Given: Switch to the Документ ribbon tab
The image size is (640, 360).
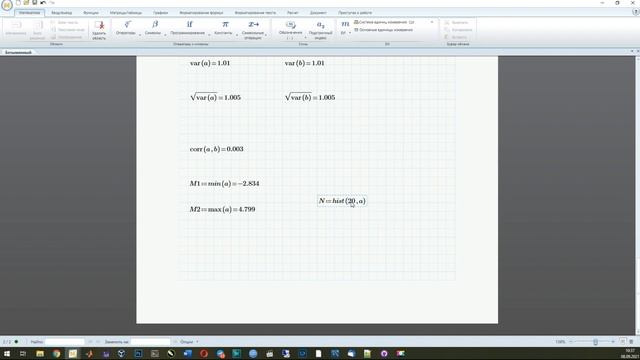Looking at the screenshot, I should click(318, 13).
